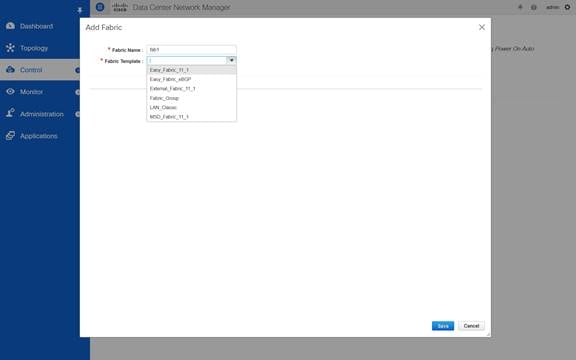Click the Fabric Name input field
The width and height of the screenshot is (576, 360).
pos(191,50)
